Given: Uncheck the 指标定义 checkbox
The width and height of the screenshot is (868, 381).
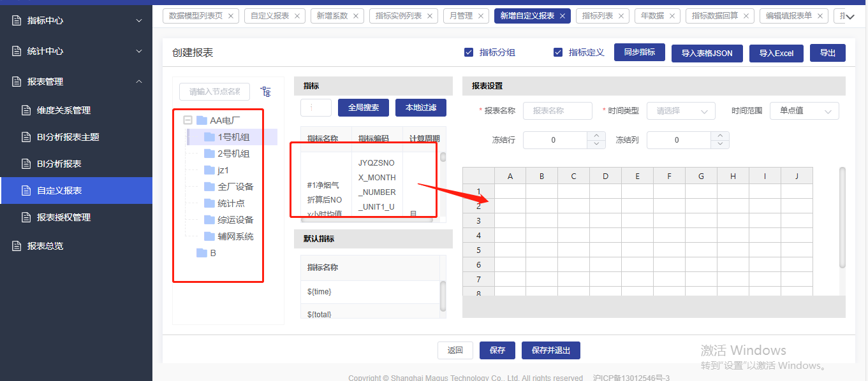Looking at the screenshot, I should click(x=558, y=52).
